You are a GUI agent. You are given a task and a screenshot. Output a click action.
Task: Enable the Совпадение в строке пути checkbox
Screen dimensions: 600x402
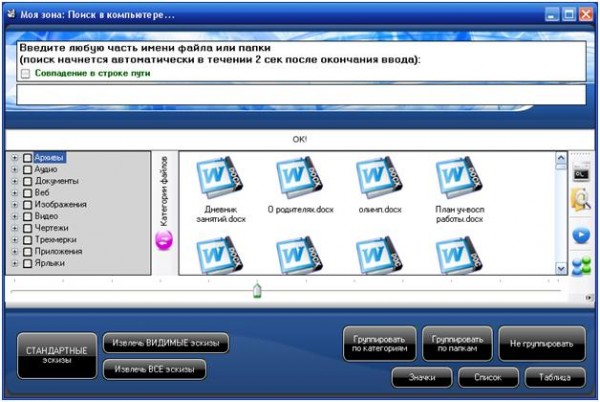pos(25,73)
